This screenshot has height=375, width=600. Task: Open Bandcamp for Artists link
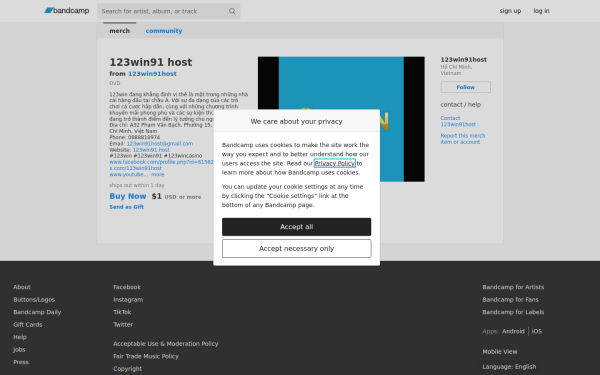[513, 287]
